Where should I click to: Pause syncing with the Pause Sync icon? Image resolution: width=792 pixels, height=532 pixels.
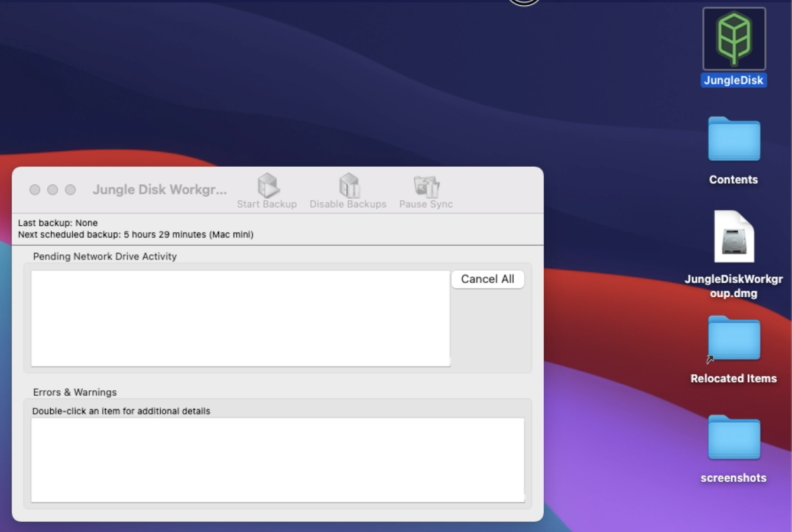tap(426, 191)
